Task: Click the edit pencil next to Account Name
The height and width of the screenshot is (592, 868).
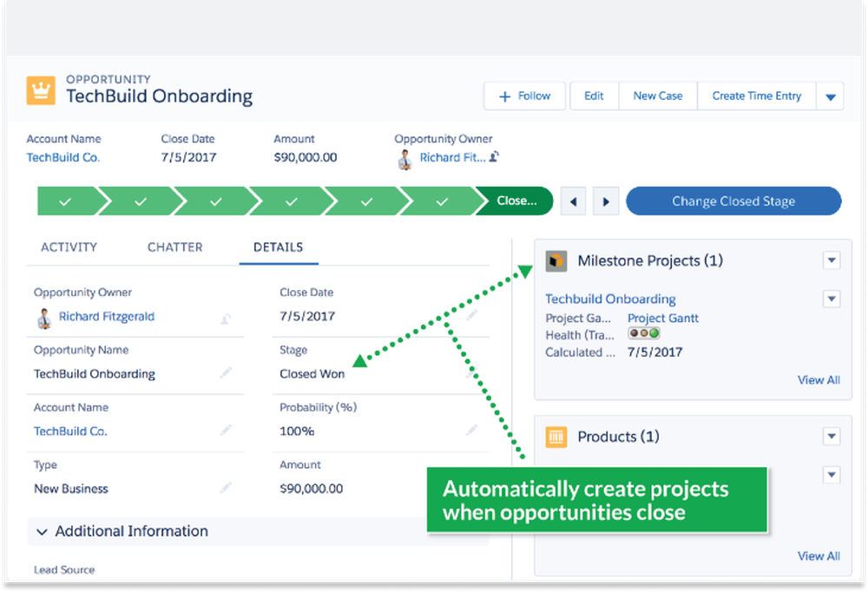Action: pos(226,431)
